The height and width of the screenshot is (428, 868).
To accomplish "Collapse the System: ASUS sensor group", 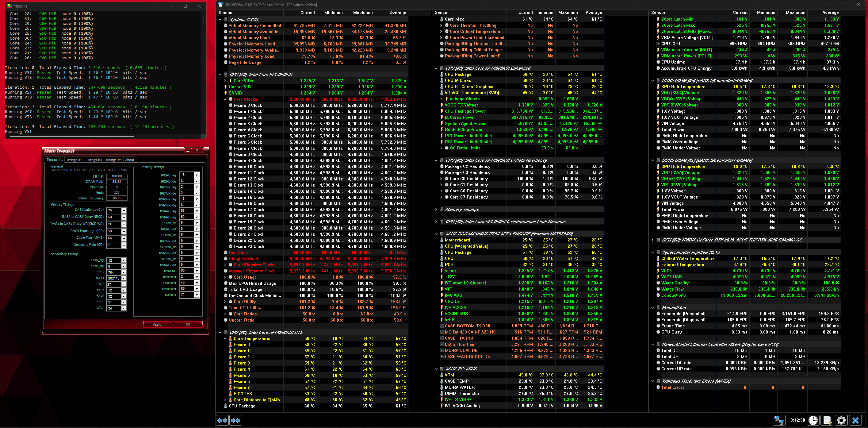I will click(220, 19).
